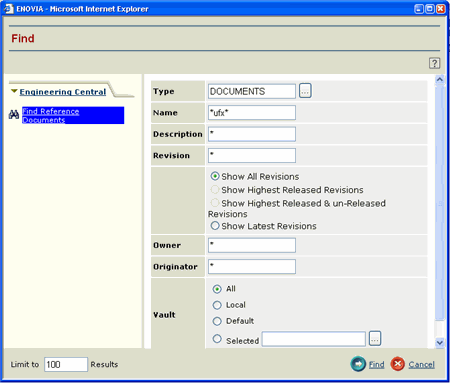Choose the Local vault radio button
This screenshot has width=450, height=383.
click(217, 305)
